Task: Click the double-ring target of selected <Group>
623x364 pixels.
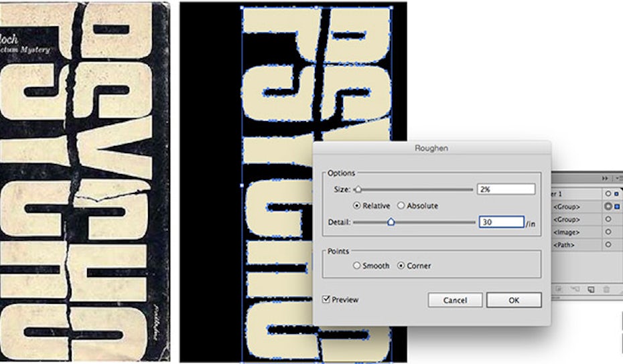Action: 608,206
